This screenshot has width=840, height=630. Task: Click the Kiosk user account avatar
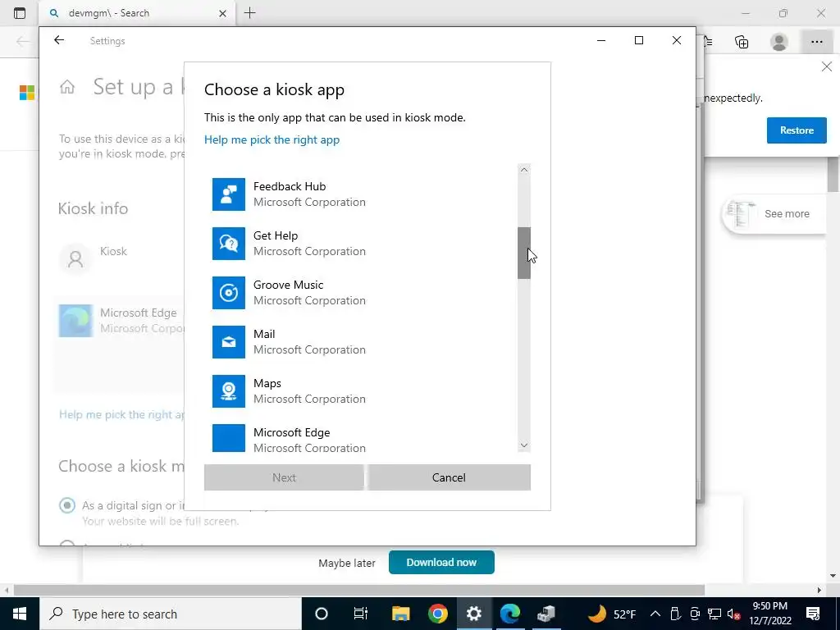(x=75, y=259)
